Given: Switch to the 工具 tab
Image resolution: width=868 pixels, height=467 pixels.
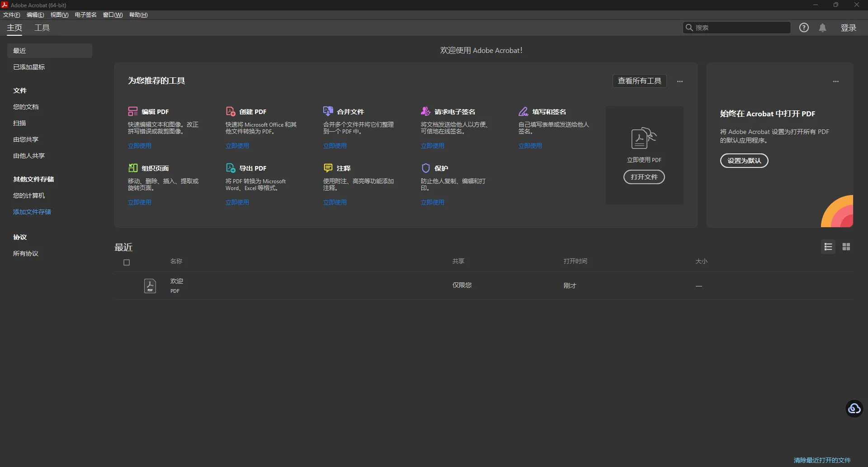Looking at the screenshot, I should tap(42, 28).
